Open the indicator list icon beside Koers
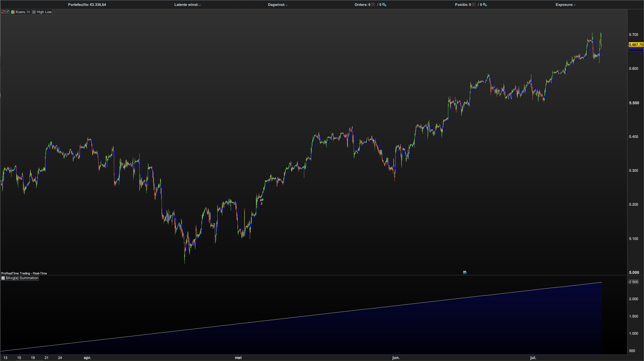The width and height of the screenshot is (644, 361). [x=29, y=12]
